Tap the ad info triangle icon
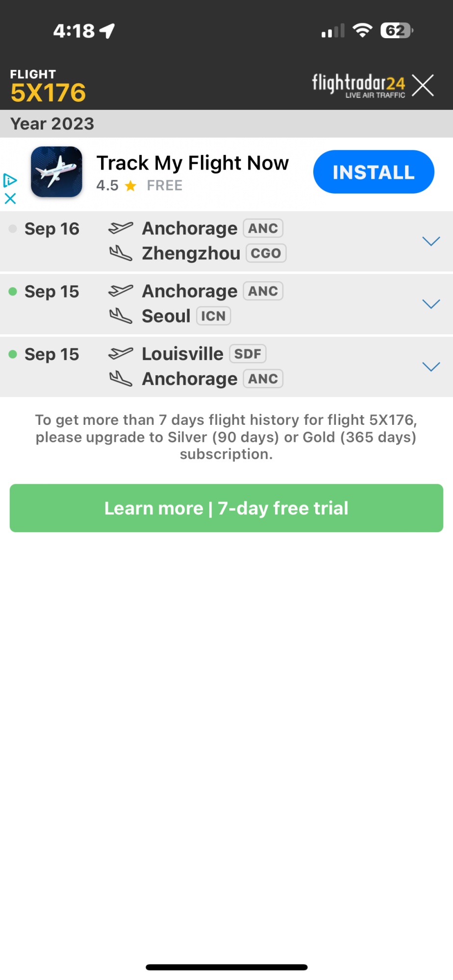453x980 pixels. click(x=10, y=180)
